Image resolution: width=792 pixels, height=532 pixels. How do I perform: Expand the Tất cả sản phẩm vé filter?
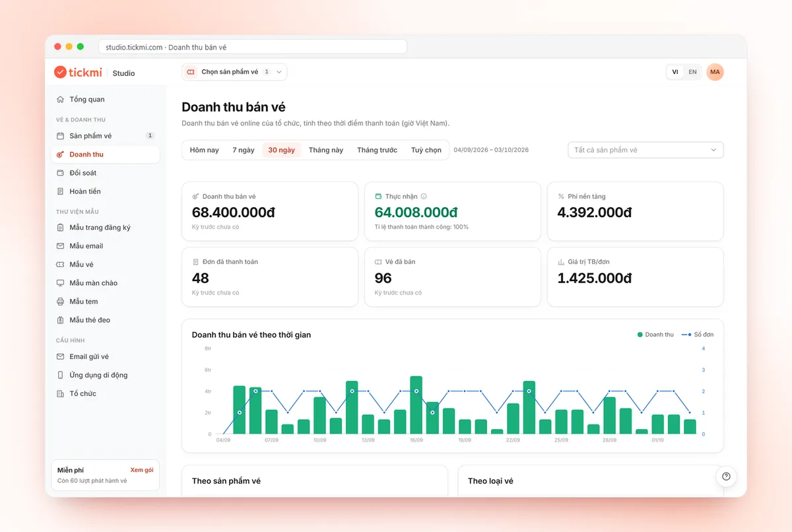tap(645, 150)
